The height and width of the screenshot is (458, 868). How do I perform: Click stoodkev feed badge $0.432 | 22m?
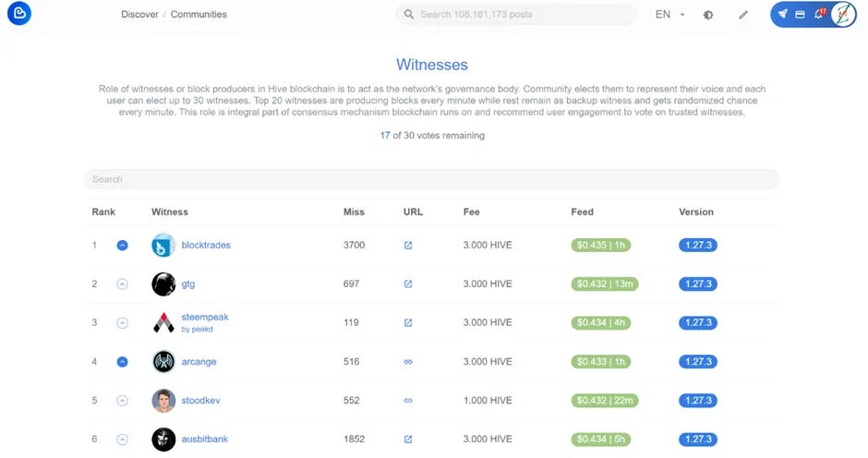tap(605, 401)
